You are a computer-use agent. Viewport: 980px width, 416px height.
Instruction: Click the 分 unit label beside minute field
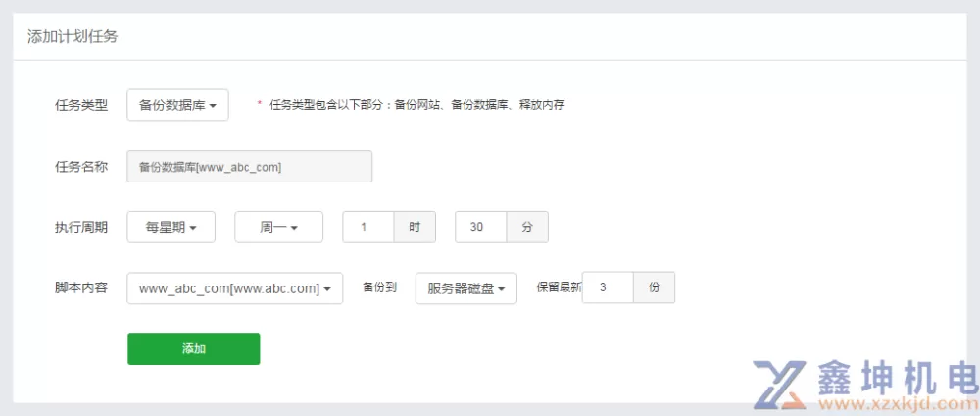(527, 227)
